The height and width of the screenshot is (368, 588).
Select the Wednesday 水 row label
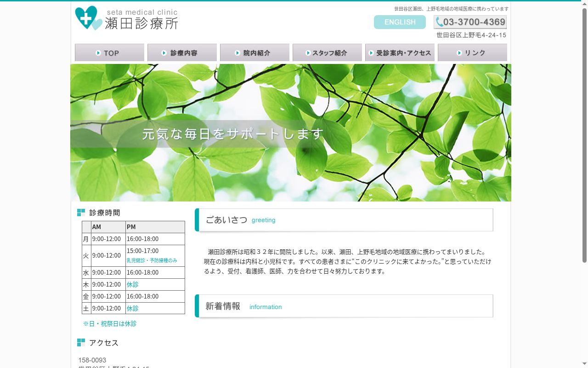click(x=86, y=272)
